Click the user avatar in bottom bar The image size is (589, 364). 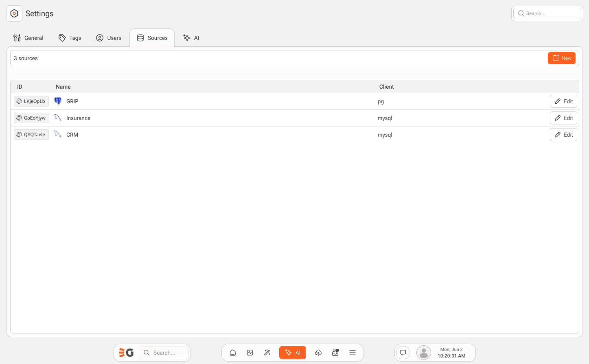pos(424,353)
